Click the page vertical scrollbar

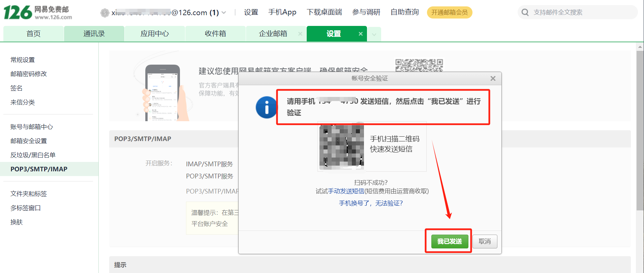point(640,131)
